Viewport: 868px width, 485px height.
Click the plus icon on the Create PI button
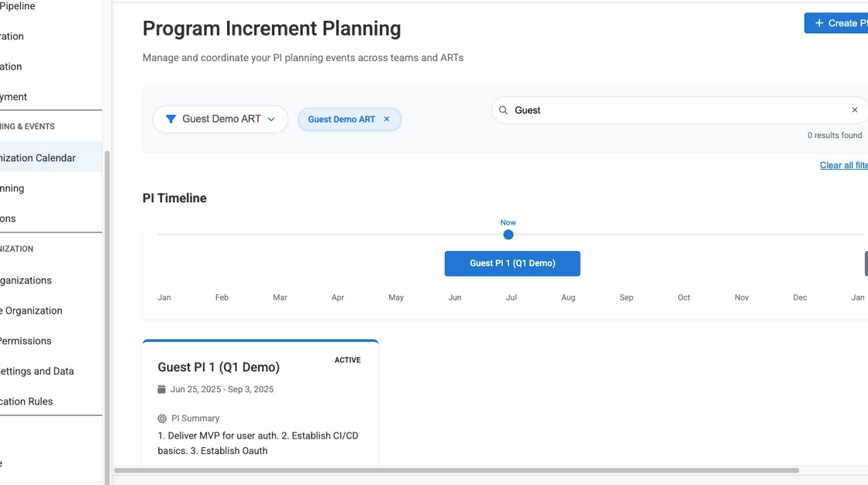pyautogui.click(x=820, y=22)
